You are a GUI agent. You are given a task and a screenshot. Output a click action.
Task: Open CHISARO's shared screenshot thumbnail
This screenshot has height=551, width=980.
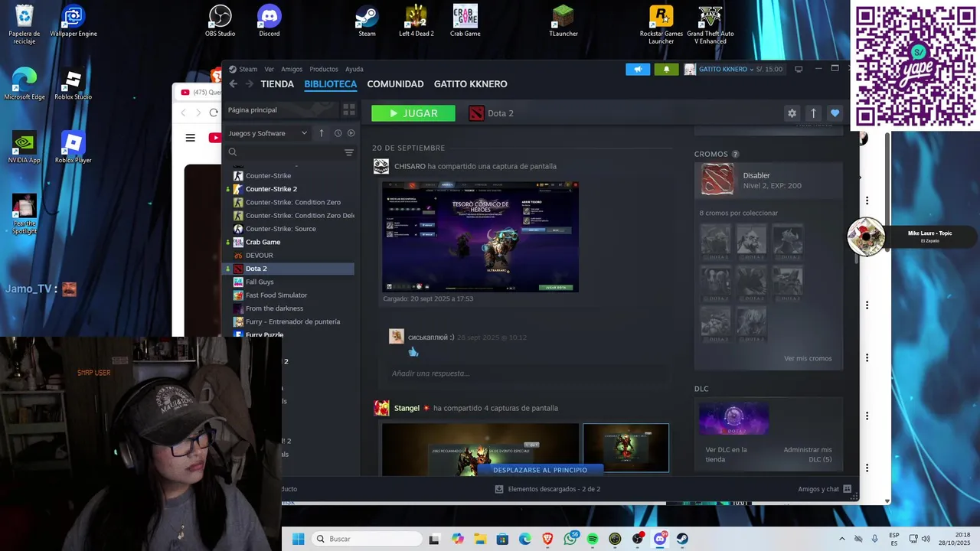pos(480,236)
